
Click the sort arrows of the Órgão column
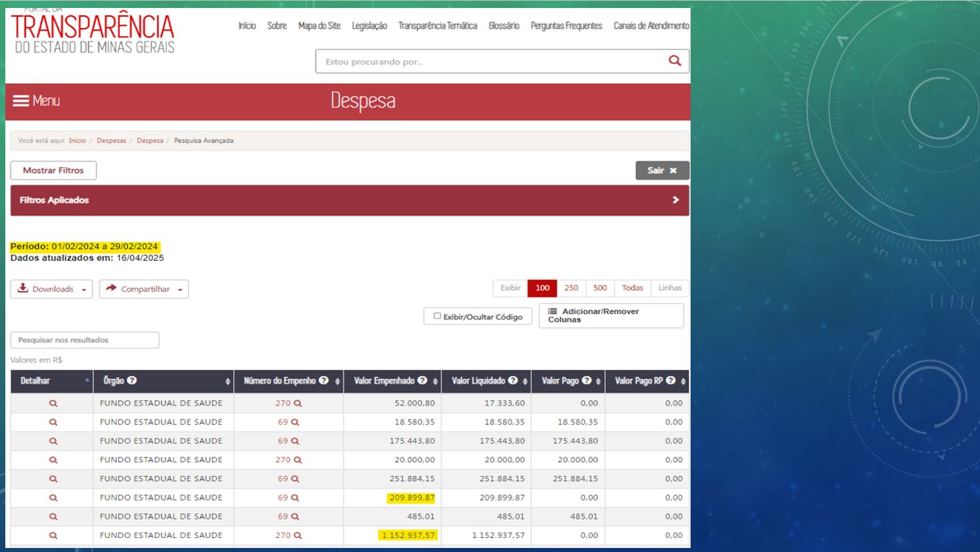click(x=228, y=382)
